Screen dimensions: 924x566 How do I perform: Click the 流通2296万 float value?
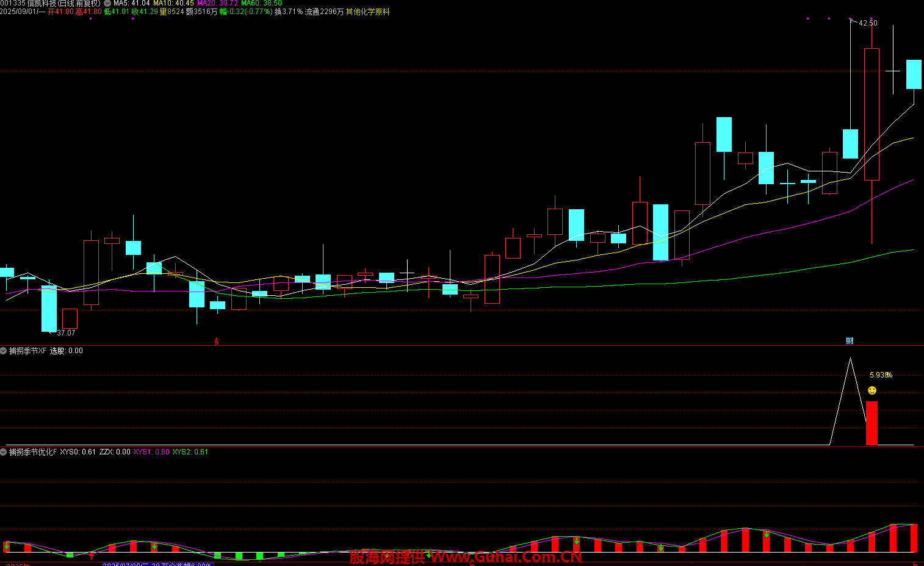(x=324, y=12)
